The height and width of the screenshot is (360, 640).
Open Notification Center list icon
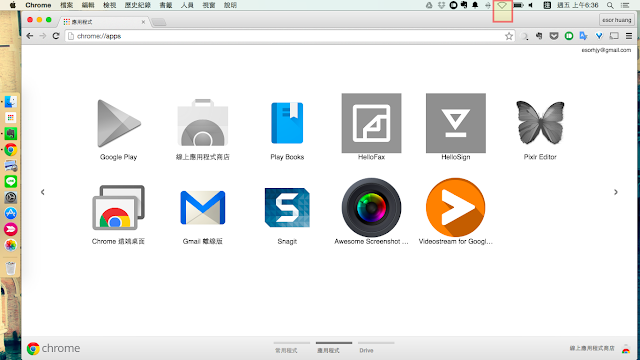pos(625,5)
